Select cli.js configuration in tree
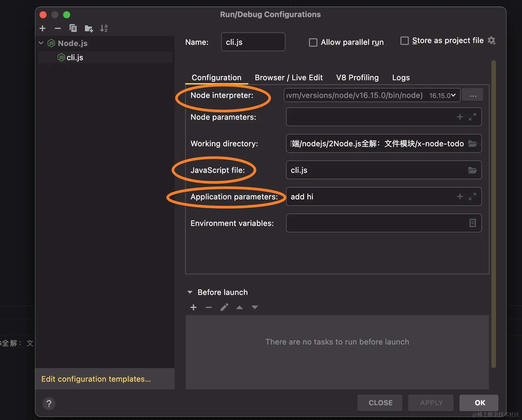This screenshot has height=420, width=522. pyautogui.click(x=105, y=58)
